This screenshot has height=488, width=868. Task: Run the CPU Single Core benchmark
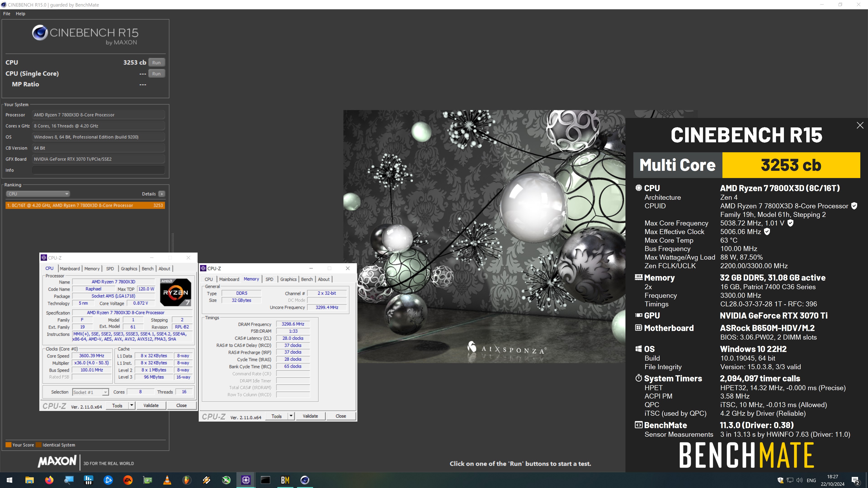pos(156,73)
